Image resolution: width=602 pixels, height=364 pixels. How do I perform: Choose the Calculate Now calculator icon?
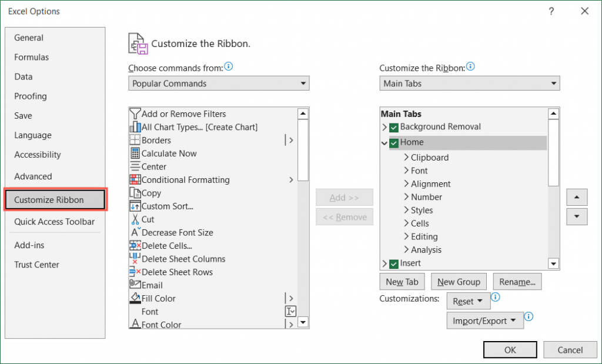pyautogui.click(x=135, y=153)
